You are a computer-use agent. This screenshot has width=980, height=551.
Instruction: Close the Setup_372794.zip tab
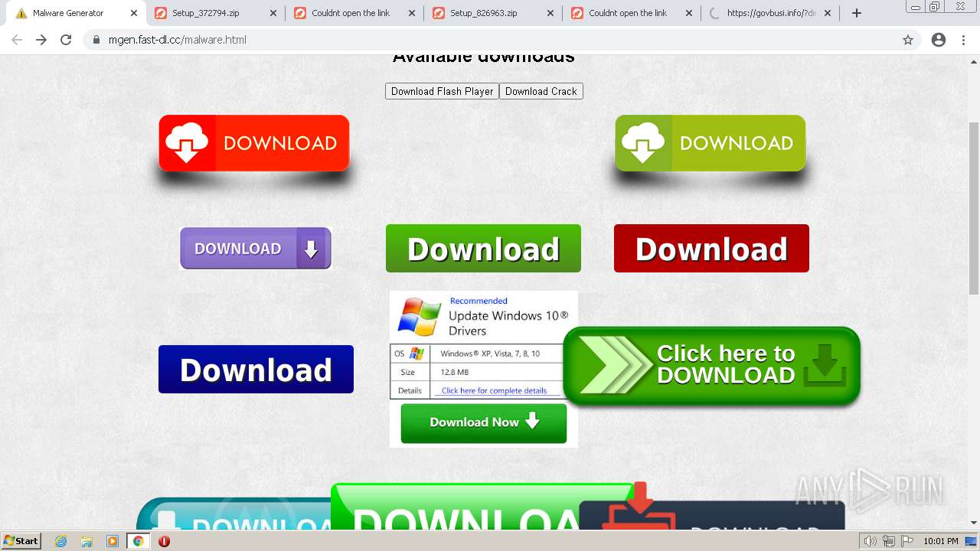273,13
